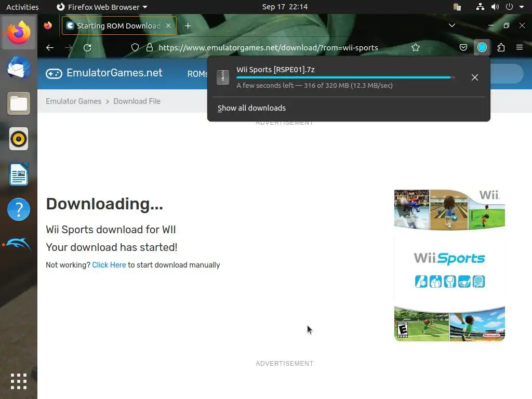532x399 pixels.
Task: Click the Downloading... heading
Action: 104,204
